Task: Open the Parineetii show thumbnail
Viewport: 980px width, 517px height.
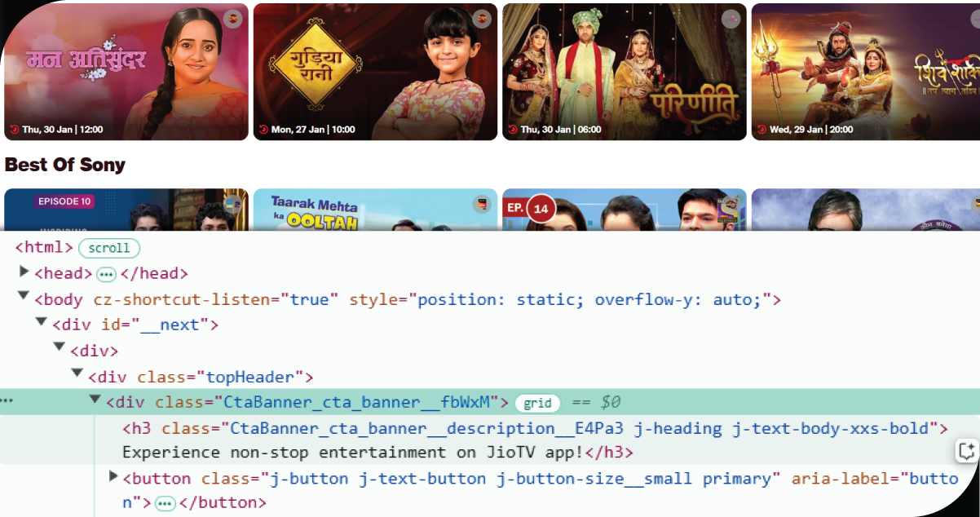Action: (x=624, y=72)
